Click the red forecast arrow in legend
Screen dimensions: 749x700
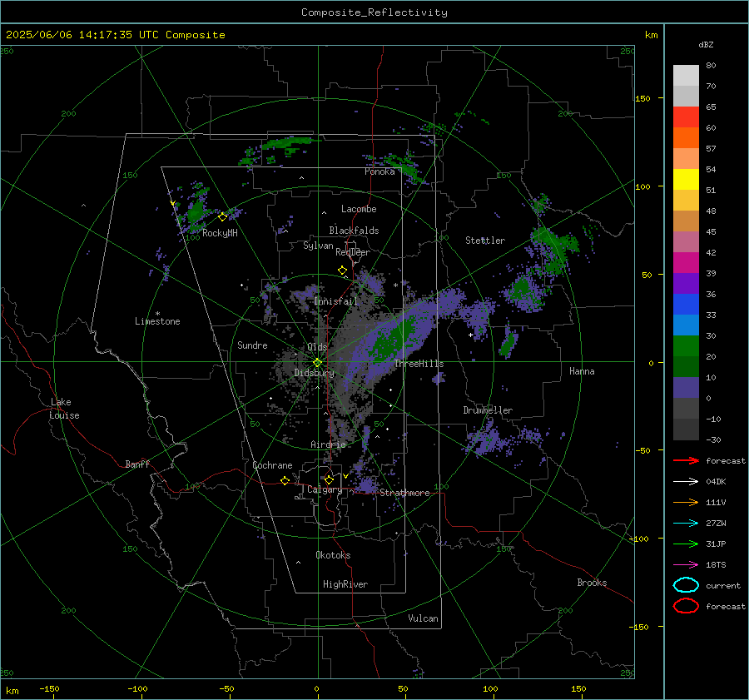[x=686, y=460]
